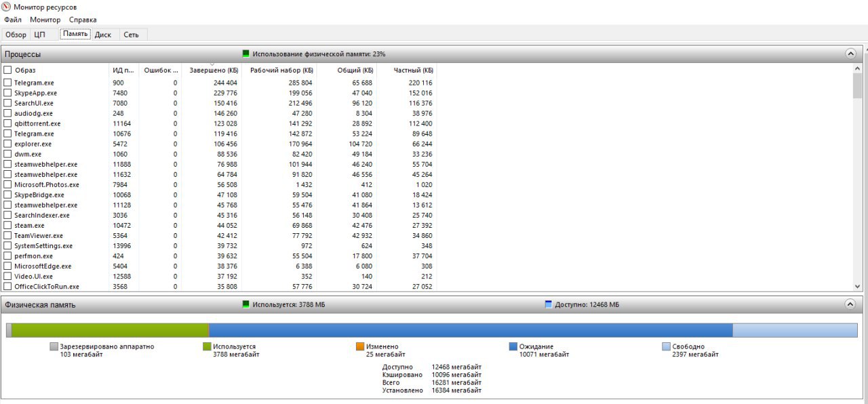Select the MicrosoftEdge.exe process name
868x404 pixels.
click(x=43, y=266)
